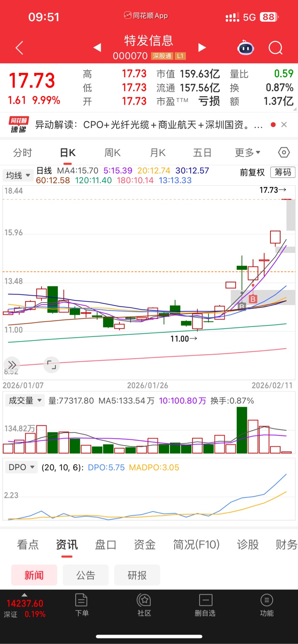Open the 功能 functions menu icon
This screenshot has width=298, height=644.
click(267, 605)
